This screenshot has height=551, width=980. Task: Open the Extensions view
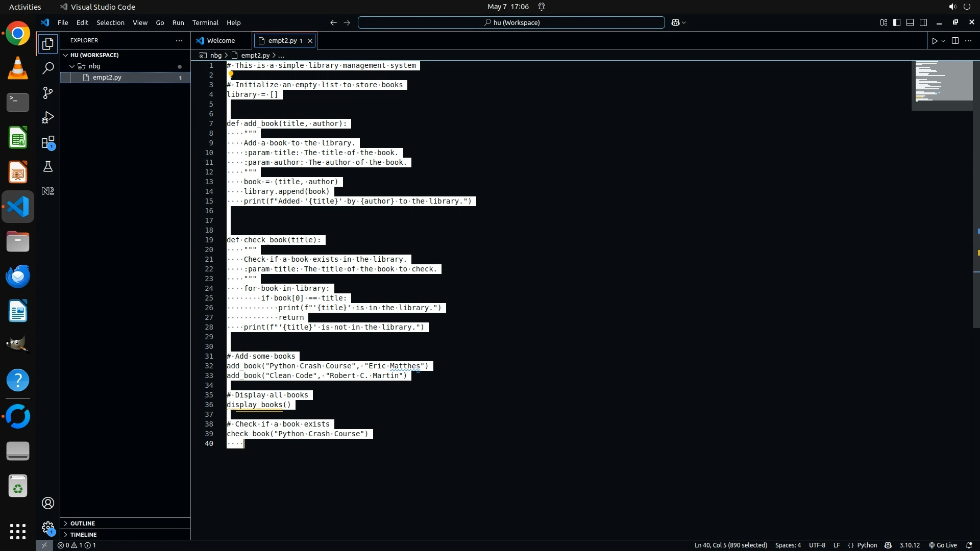[47, 142]
